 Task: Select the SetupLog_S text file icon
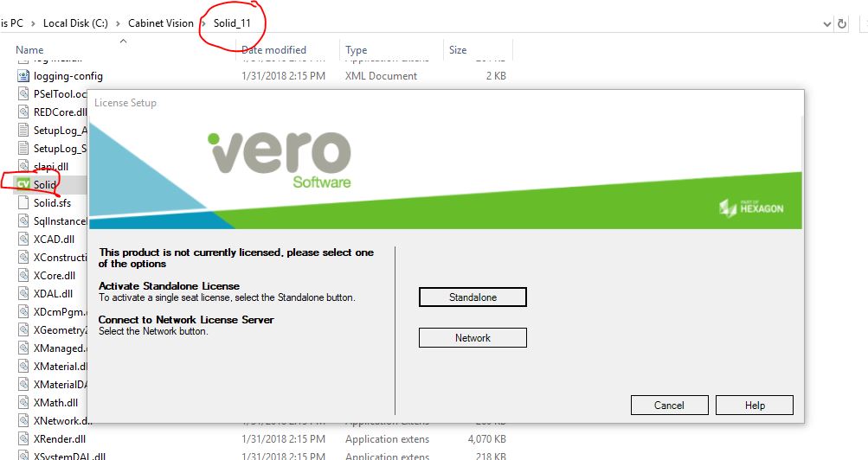tap(23, 148)
